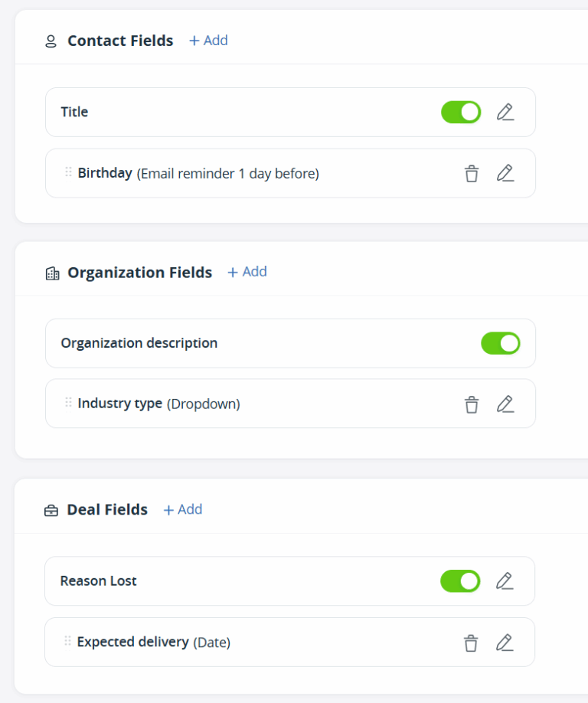Edit the Reason Lost field
The width and height of the screenshot is (588, 703).
[x=505, y=580]
